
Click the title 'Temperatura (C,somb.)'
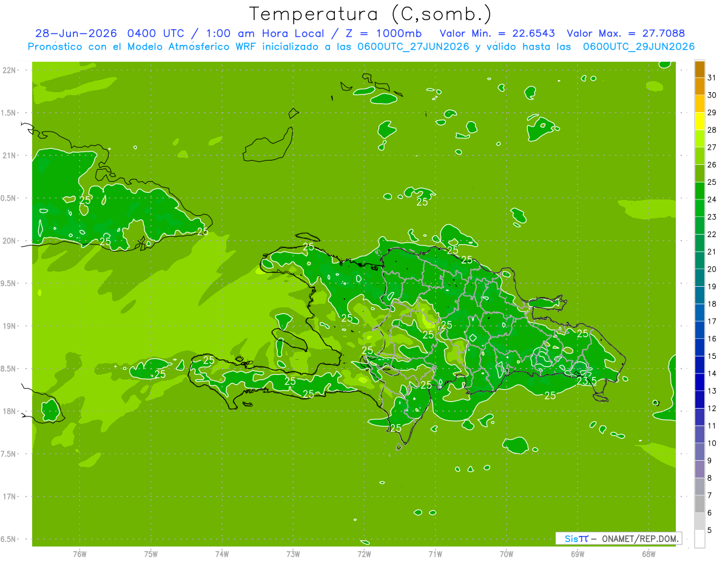click(x=371, y=14)
